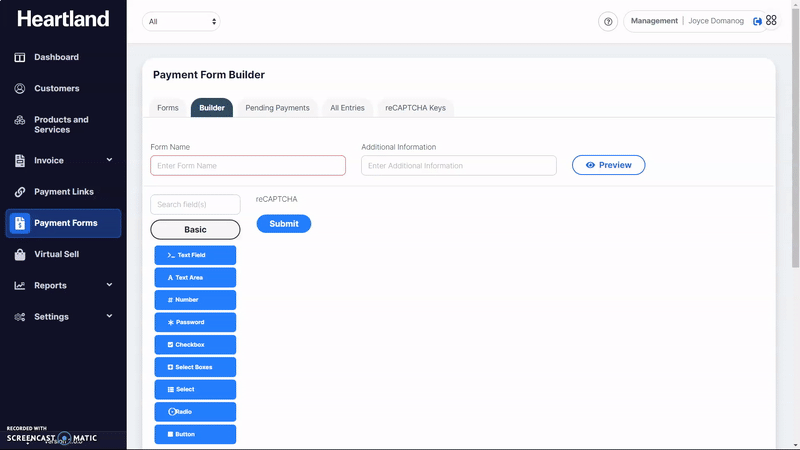This screenshot has width=800, height=450.
Task: Add a Radio field component
Action: pos(195,412)
